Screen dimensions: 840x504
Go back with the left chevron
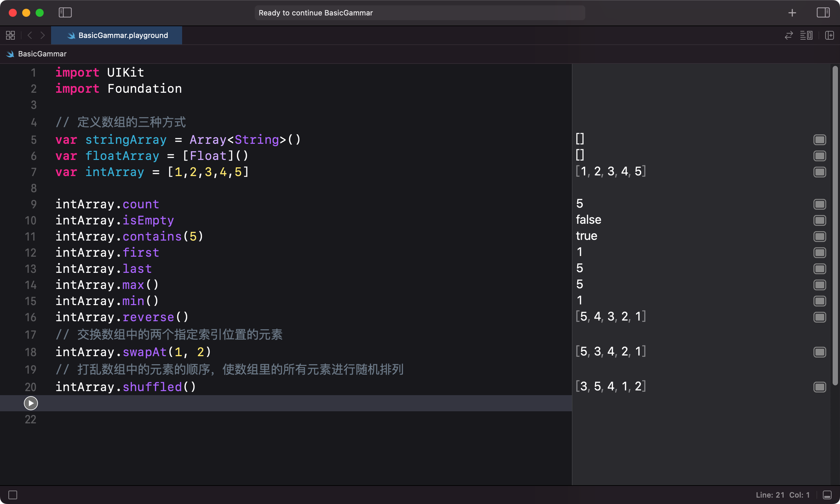pos(30,35)
